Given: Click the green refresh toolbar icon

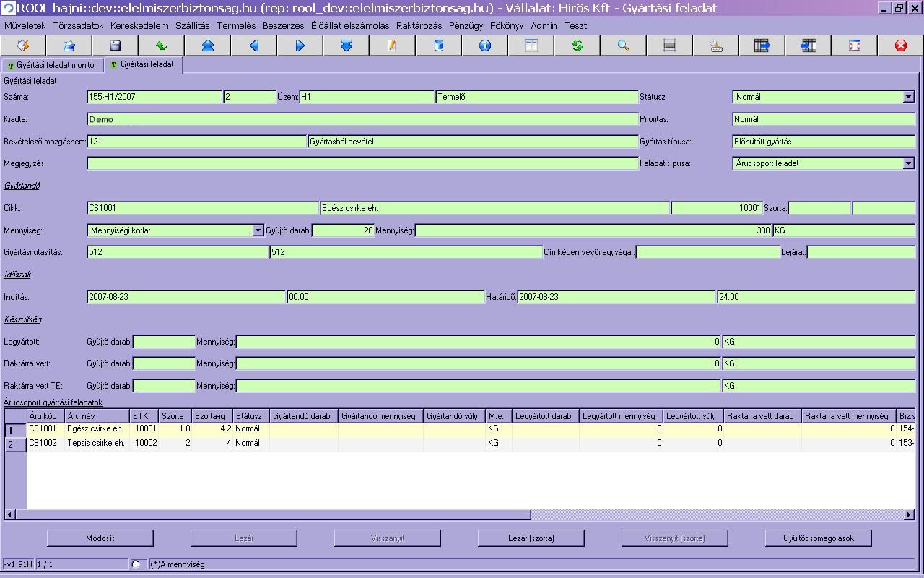Looking at the screenshot, I should [577, 46].
